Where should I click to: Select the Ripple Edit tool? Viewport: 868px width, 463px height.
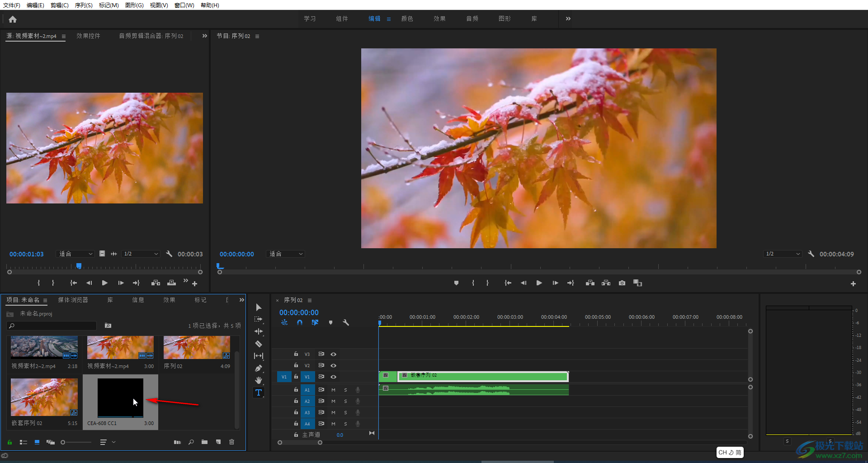click(259, 331)
